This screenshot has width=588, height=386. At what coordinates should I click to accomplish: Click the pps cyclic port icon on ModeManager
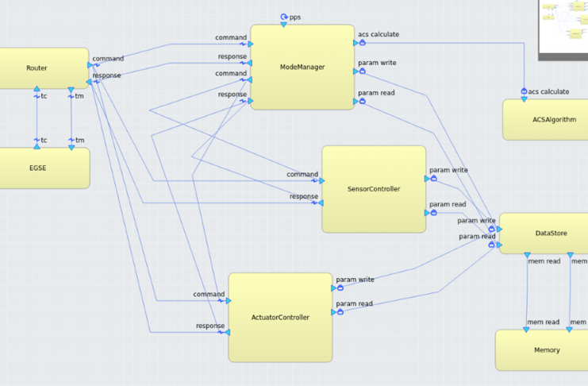283,17
